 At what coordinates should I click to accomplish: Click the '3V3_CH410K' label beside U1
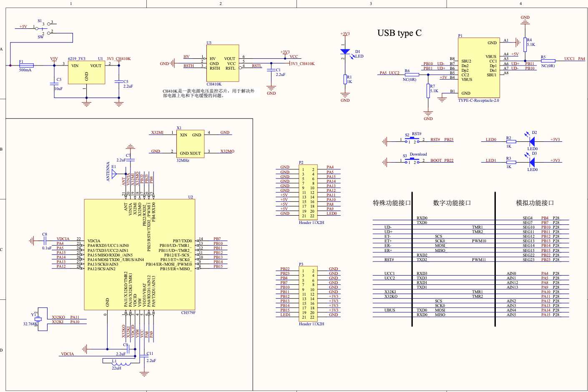119,59
